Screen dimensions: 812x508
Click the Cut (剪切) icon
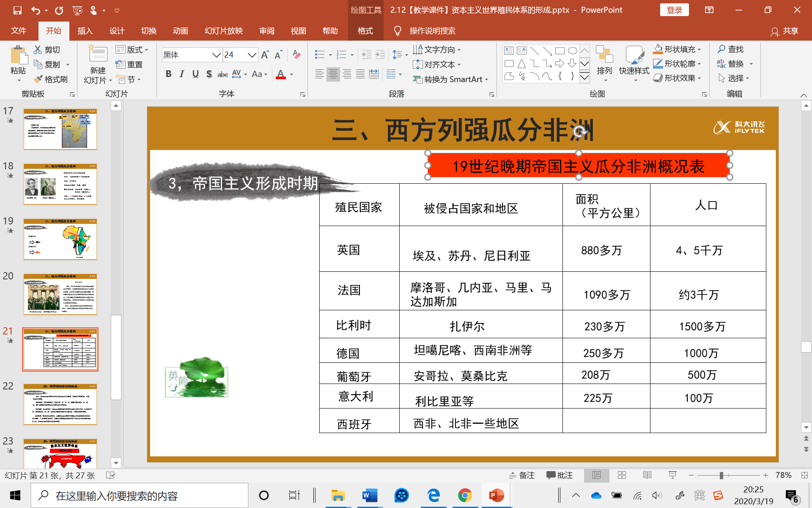pyautogui.click(x=48, y=49)
